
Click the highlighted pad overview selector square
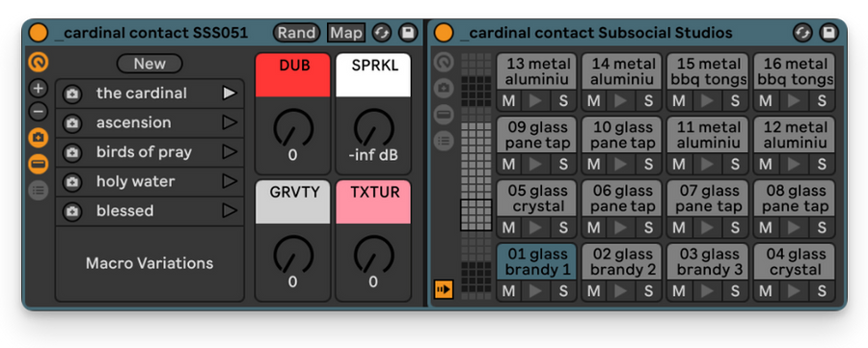476,215
